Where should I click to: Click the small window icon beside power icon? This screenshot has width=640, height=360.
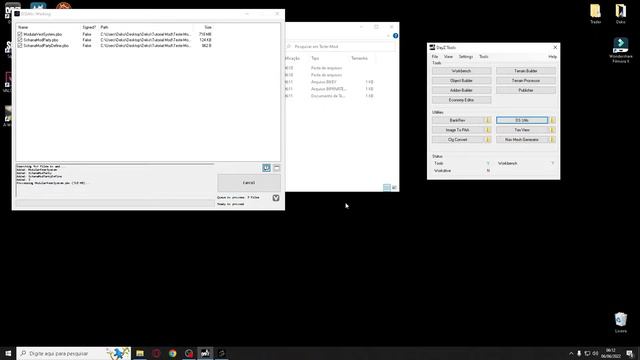pyautogui.click(x=277, y=168)
